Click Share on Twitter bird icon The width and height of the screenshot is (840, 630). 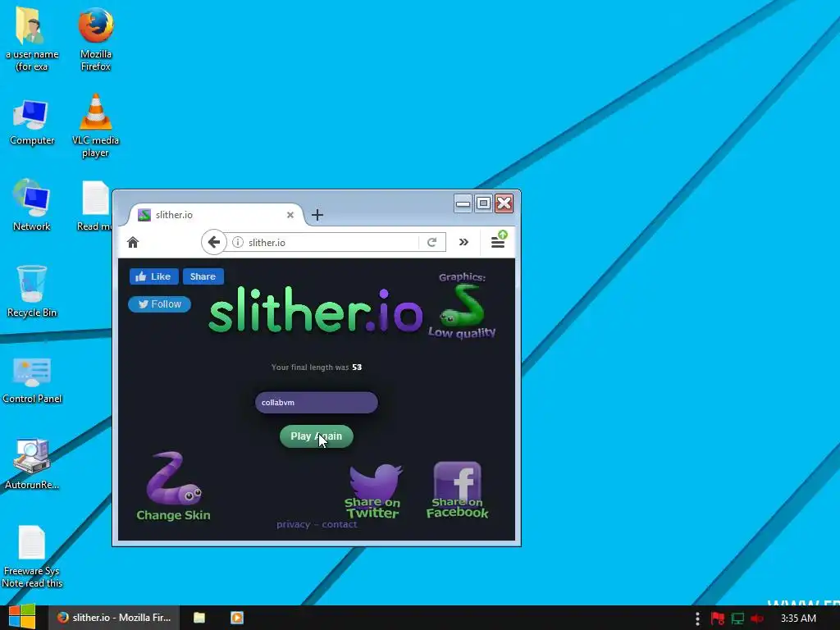[373, 491]
